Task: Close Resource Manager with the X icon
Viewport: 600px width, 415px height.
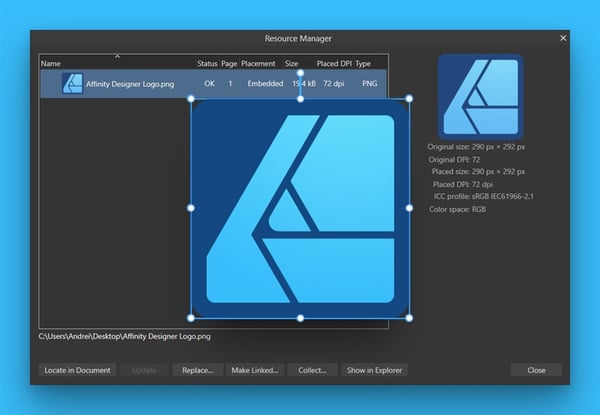Action: pos(563,38)
